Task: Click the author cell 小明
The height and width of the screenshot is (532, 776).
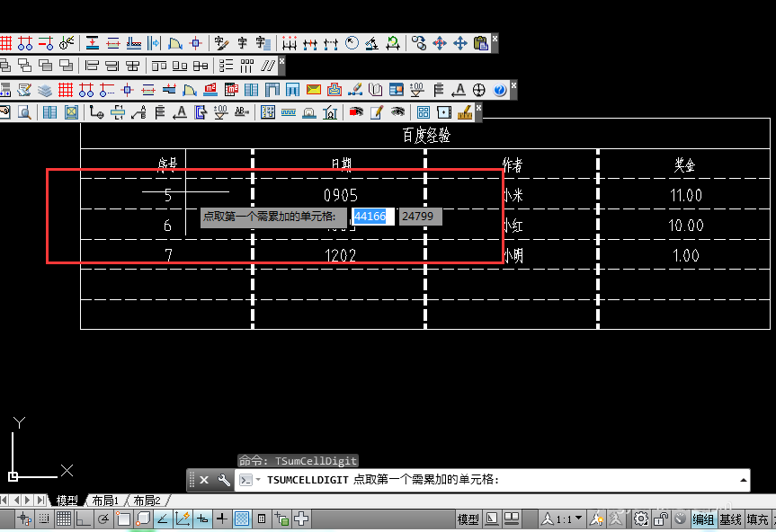Action: (513, 255)
